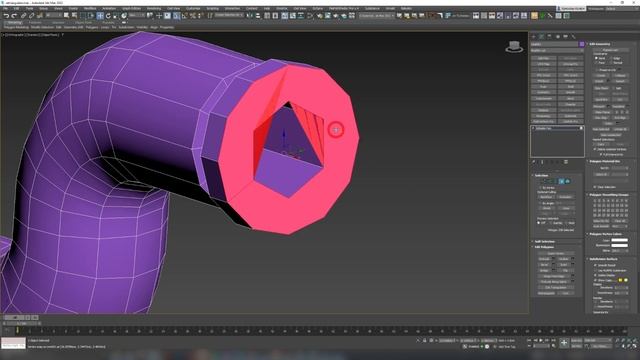Image resolution: width=640 pixels, height=360 pixels.
Task: Collapse the Polygon: Smoothing Groups rollout
Action: point(608,195)
